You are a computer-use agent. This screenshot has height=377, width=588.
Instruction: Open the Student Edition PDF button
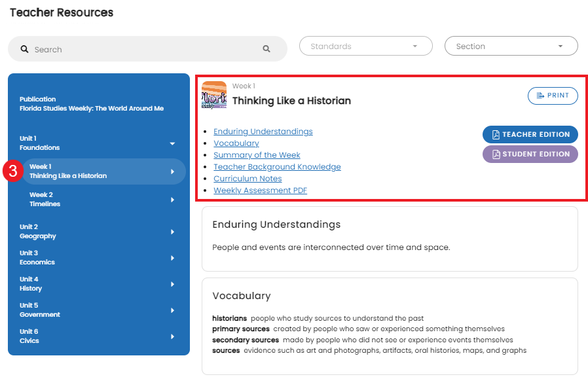[x=530, y=154]
